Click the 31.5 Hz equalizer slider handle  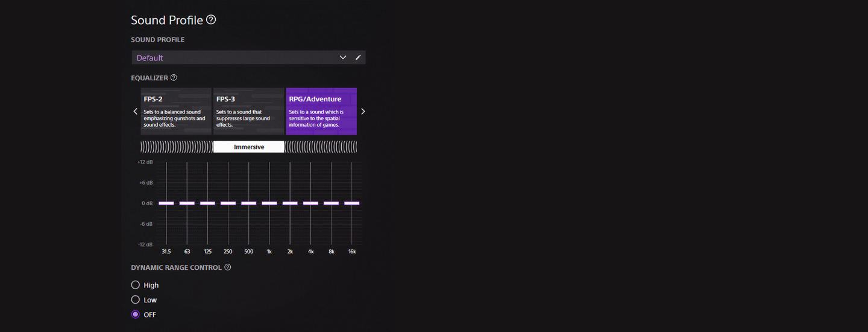pyautogui.click(x=166, y=203)
